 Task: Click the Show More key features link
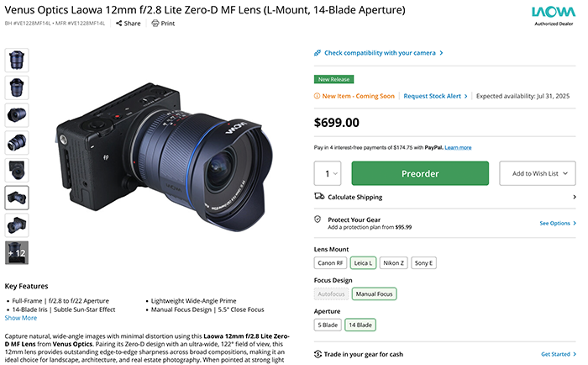click(21, 318)
